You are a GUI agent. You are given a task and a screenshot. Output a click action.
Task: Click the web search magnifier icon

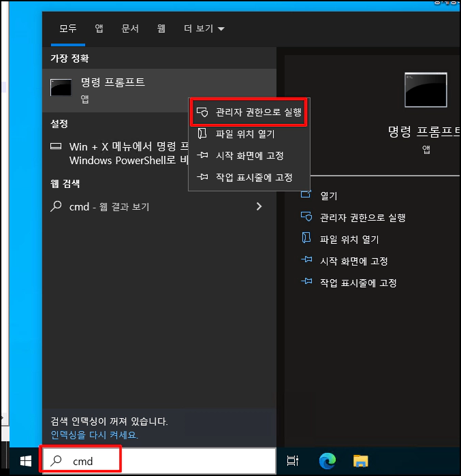pos(56,206)
